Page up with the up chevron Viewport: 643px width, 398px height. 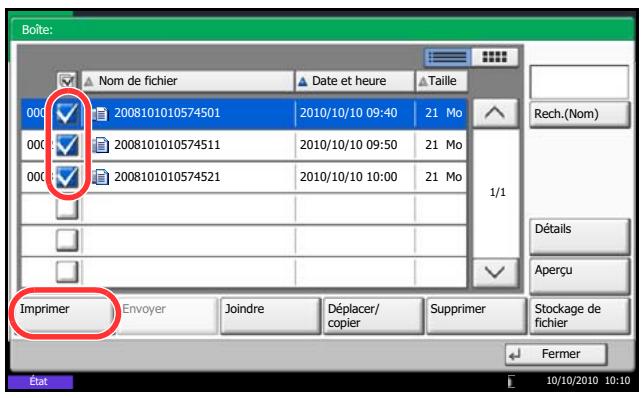tap(495, 113)
